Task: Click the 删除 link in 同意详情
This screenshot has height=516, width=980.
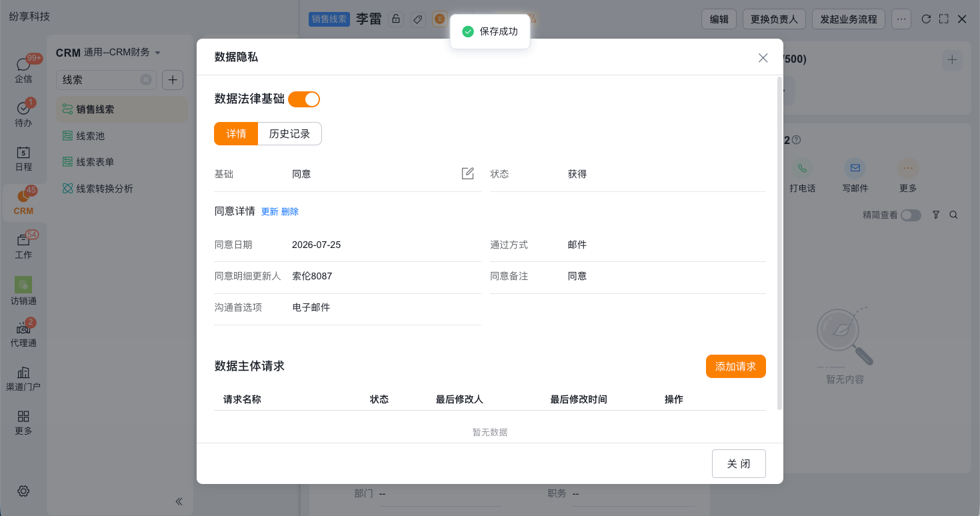Action: [290, 211]
